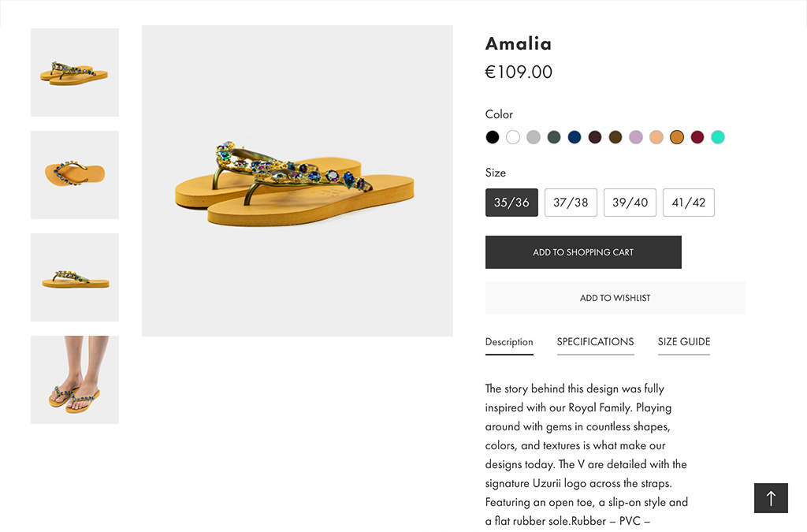Select size 35/36
Image resolution: width=807 pixels, height=532 pixels.
(511, 203)
